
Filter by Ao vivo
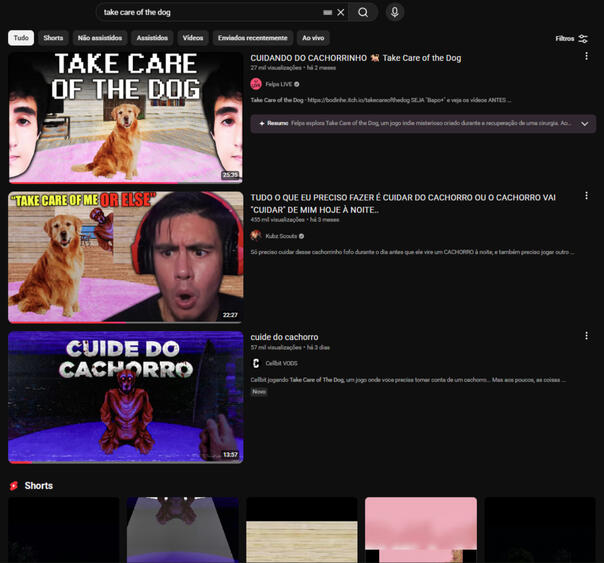(x=313, y=38)
